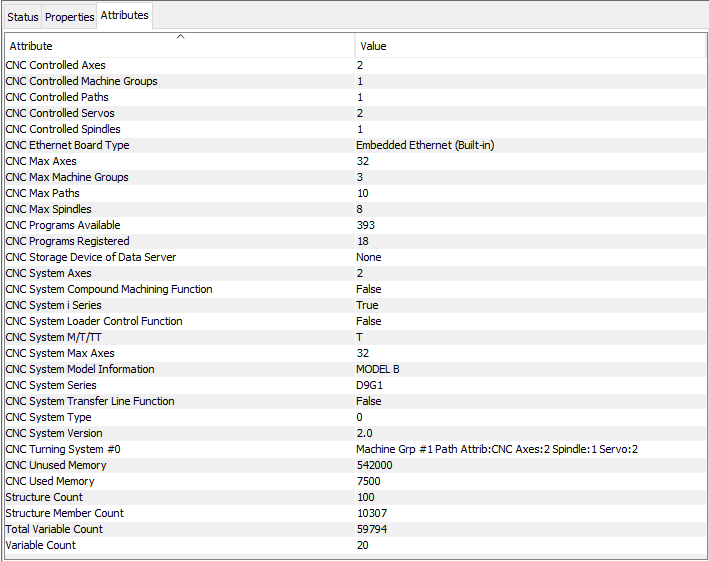Click the CNC Programs Registered attribute
This screenshot has height=561, width=709.
[x=67, y=241]
